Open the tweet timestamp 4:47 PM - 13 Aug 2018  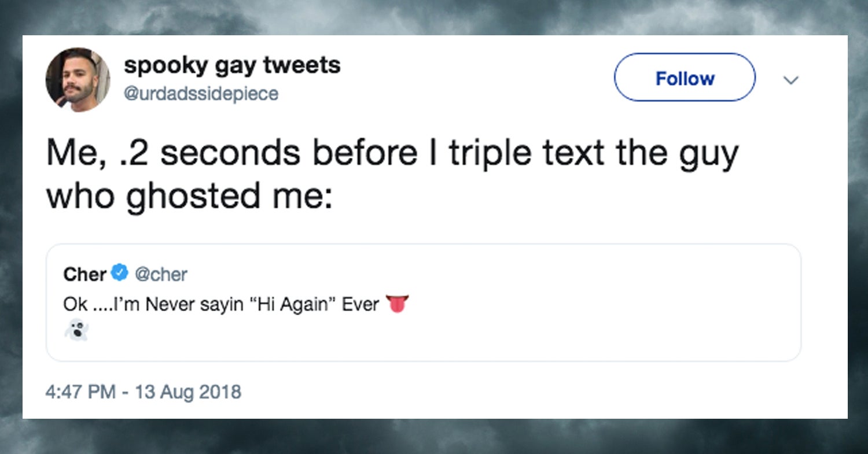coord(144,392)
